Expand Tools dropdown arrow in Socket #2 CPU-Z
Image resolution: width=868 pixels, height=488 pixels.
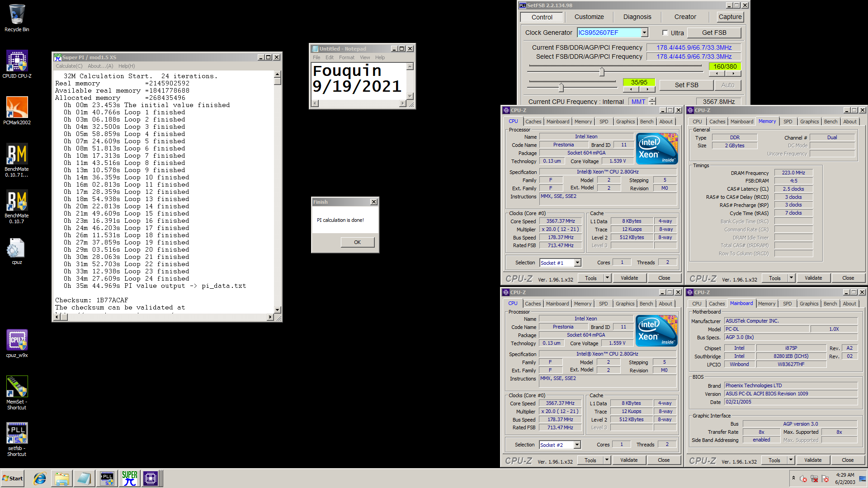(x=607, y=460)
